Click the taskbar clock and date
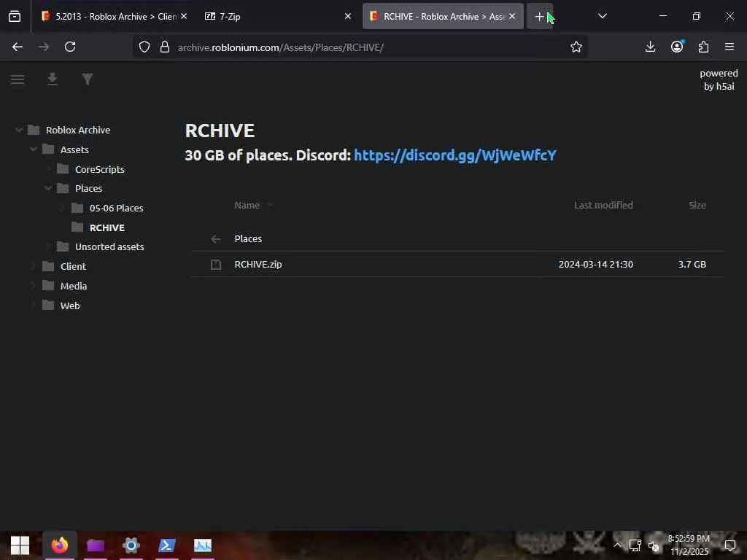Image resolution: width=747 pixels, height=560 pixels. click(689, 545)
